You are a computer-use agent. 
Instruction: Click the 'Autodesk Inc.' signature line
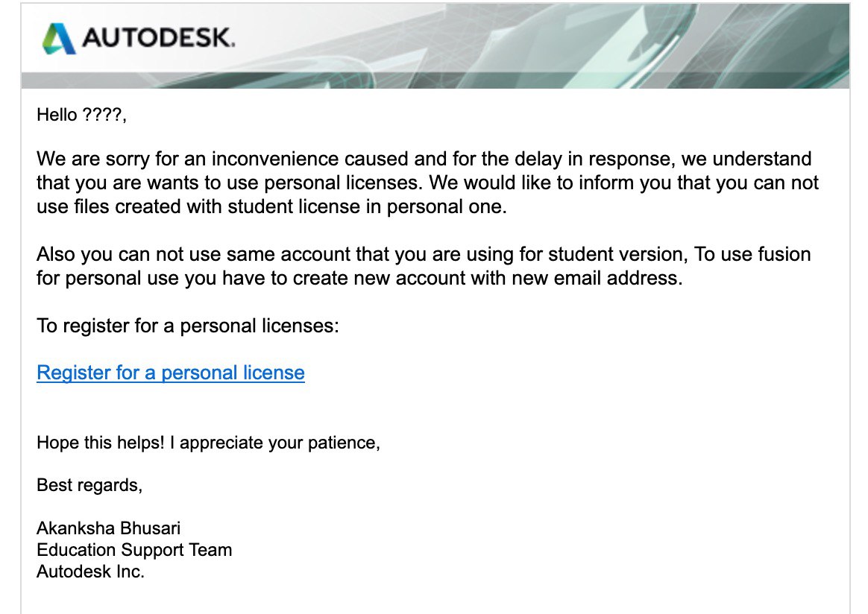(90, 572)
